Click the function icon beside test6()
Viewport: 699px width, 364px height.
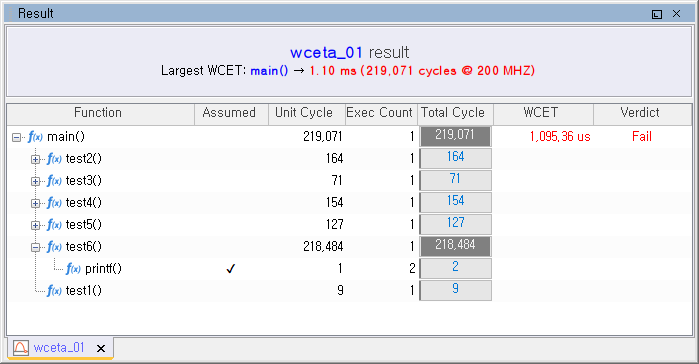pyautogui.click(x=54, y=246)
